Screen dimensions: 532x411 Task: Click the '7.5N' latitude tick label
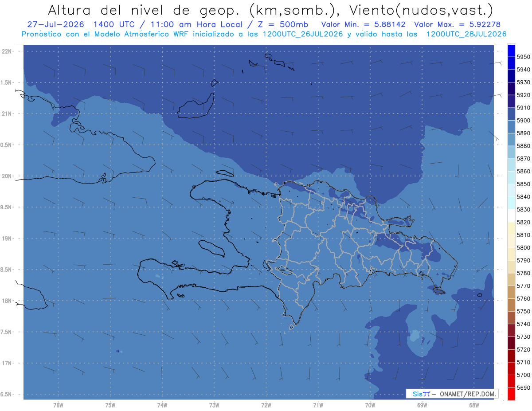tap(6, 332)
